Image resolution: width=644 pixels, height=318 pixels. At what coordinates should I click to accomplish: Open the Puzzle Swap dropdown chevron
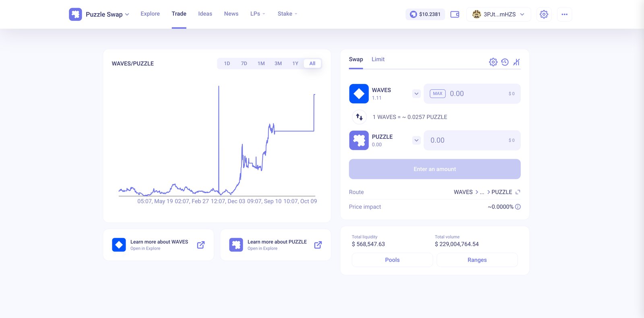coord(127,14)
